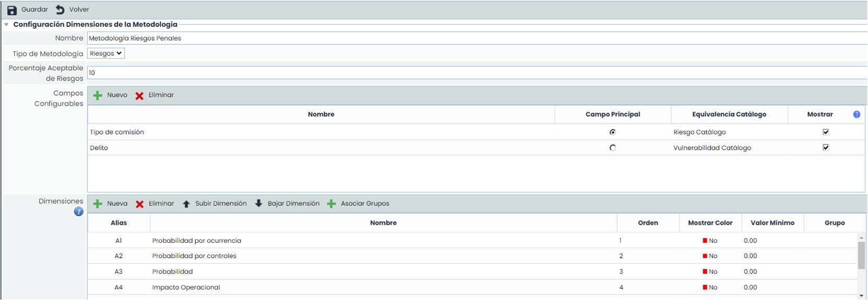This screenshot has width=868, height=300.
Task: Click Nueva button in Dimensiones toolbar
Action: pos(111,204)
